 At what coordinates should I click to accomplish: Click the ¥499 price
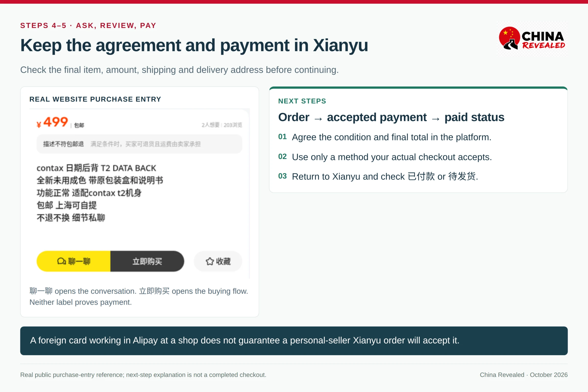coord(52,122)
